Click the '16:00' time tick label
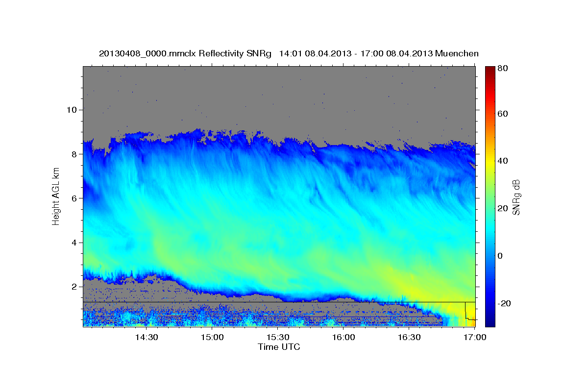Image resolution: width=588 pixels, height=392 pixels. click(x=343, y=338)
